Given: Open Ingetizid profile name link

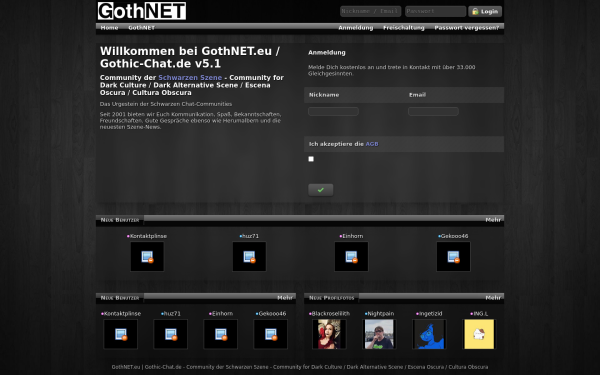Looking at the screenshot, I should [430, 313].
